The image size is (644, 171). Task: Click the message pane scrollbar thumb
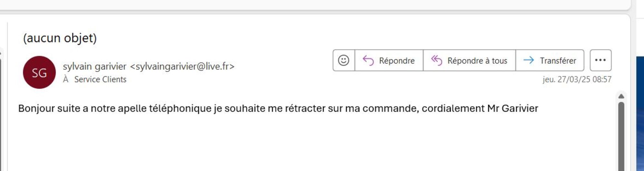[x=621, y=136]
